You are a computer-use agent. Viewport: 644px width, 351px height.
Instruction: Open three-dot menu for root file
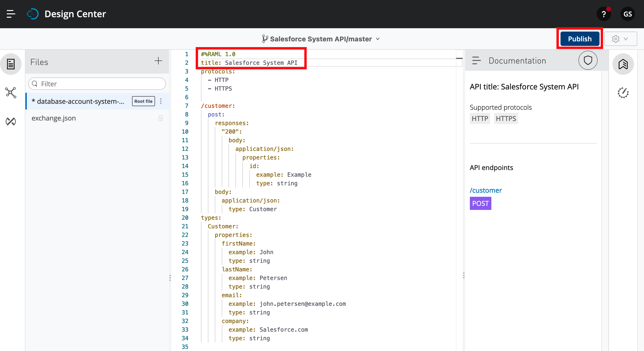pyautogui.click(x=161, y=101)
